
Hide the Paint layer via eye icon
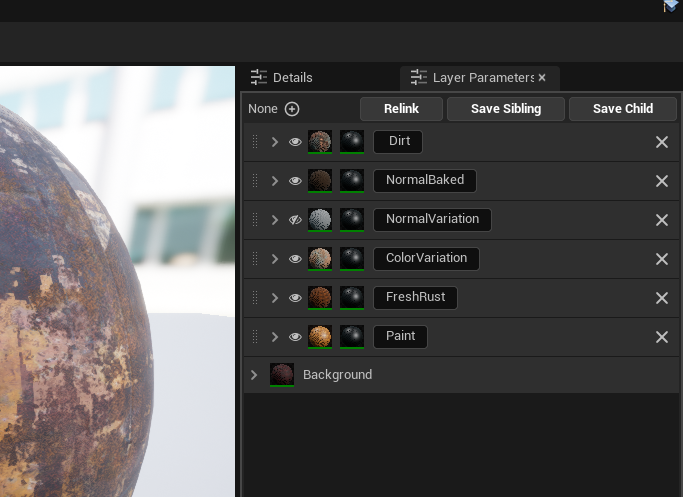(295, 337)
